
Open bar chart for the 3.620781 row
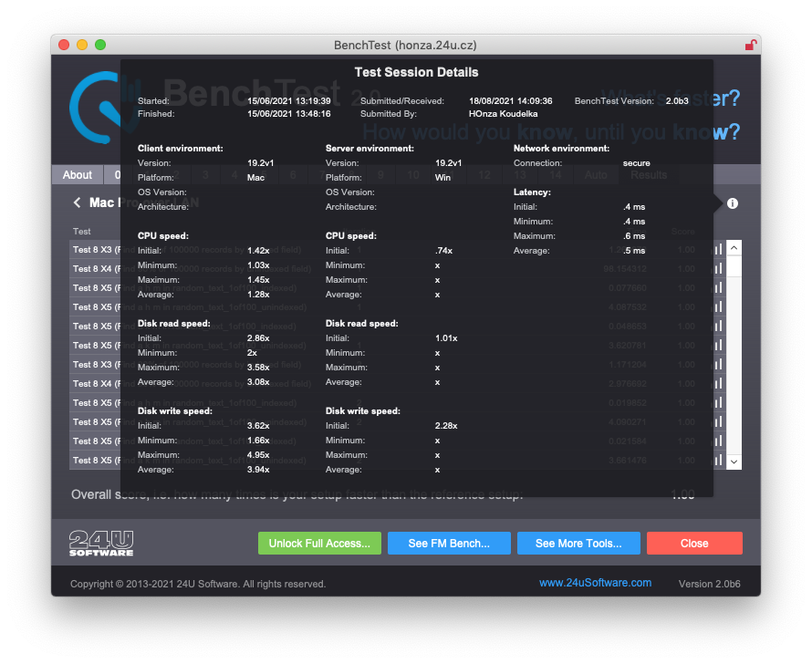coord(718,345)
